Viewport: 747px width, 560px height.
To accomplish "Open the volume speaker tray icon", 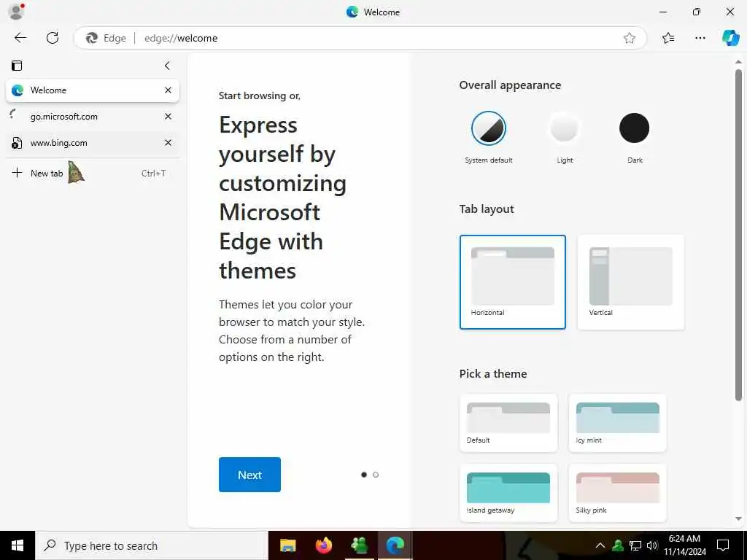I will (x=652, y=545).
